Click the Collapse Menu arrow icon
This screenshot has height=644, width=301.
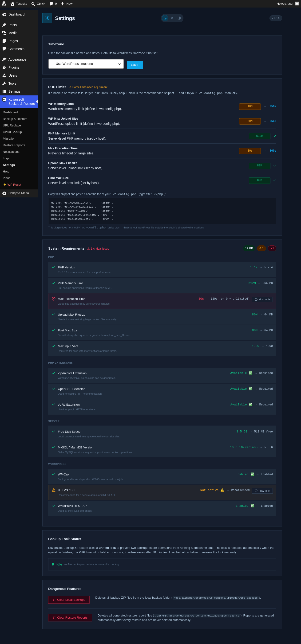point(4,193)
